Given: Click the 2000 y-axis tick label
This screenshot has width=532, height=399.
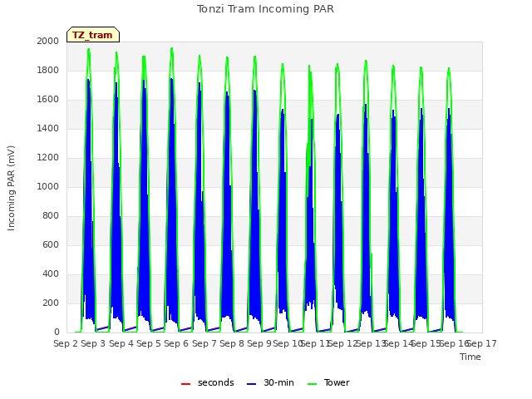Looking at the screenshot, I should pyautogui.click(x=48, y=41).
